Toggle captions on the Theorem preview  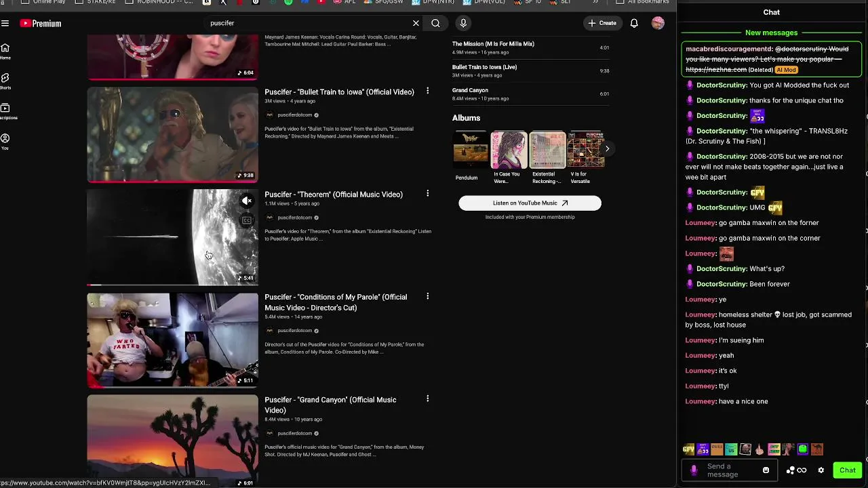click(x=247, y=220)
